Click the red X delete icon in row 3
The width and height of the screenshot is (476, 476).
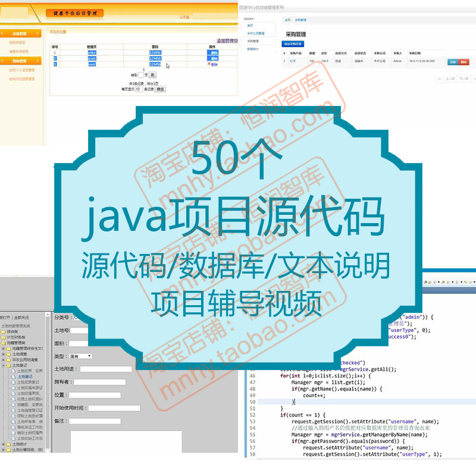tap(209, 64)
